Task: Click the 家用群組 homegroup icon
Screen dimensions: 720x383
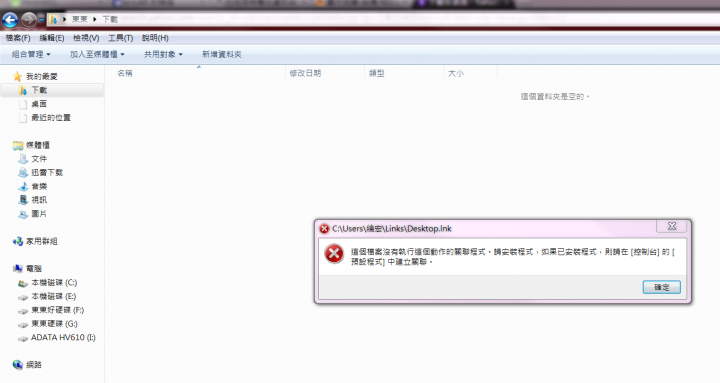Action: coord(17,241)
